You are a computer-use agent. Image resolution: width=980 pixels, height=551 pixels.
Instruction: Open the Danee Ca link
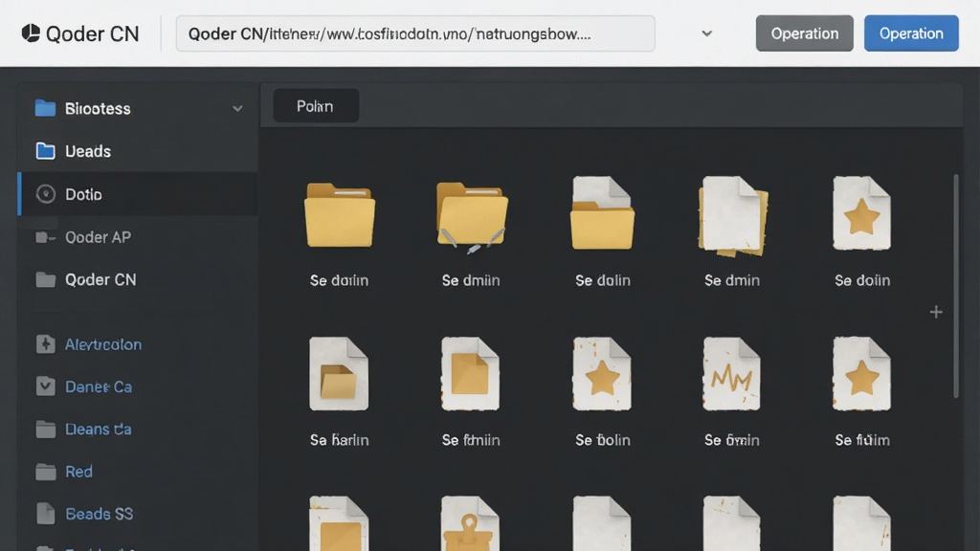(99, 387)
